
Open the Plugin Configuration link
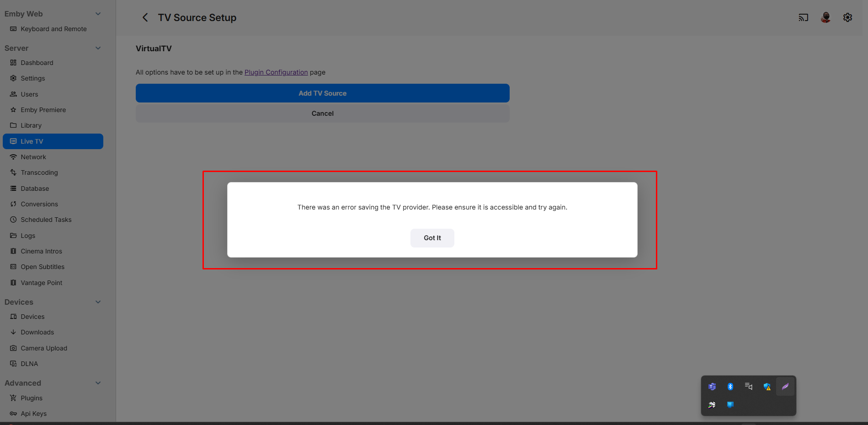pos(276,72)
